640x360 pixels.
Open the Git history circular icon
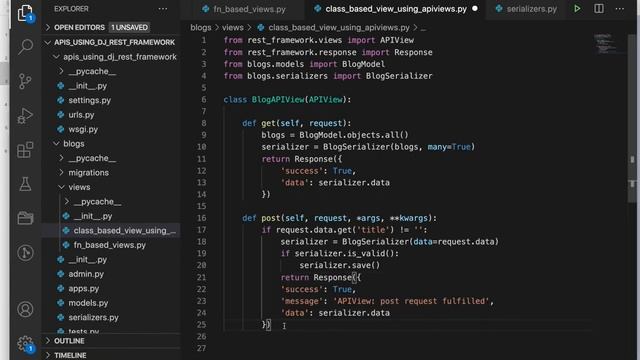coord(25,253)
